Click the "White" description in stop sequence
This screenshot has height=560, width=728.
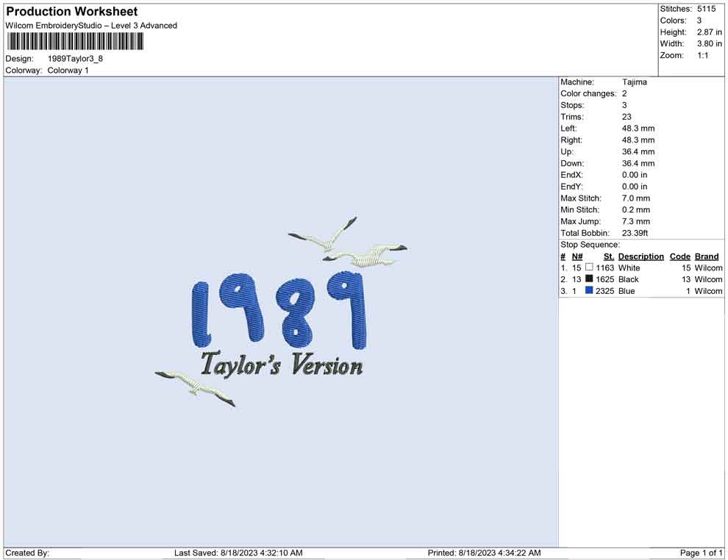coord(629,268)
